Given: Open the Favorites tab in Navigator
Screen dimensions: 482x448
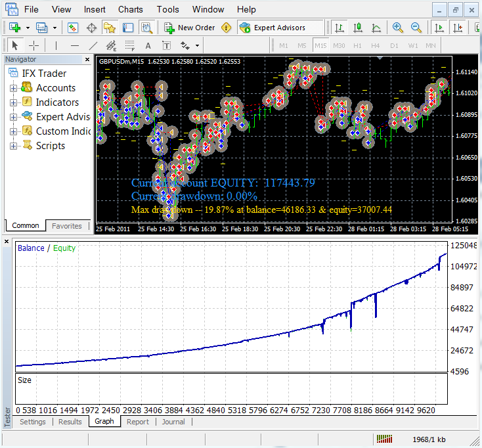Looking at the screenshot, I should click(x=67, y=225).
